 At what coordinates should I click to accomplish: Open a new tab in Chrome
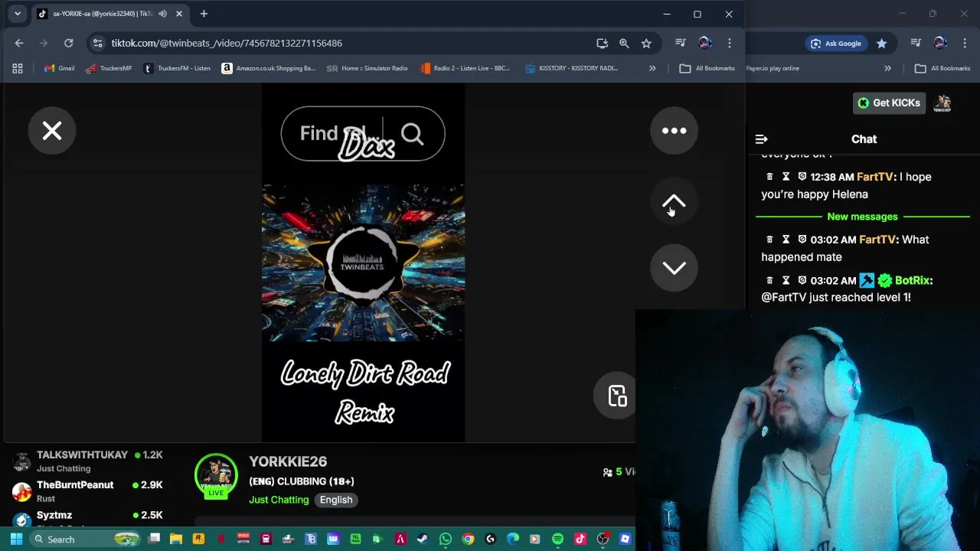(204, 14)
